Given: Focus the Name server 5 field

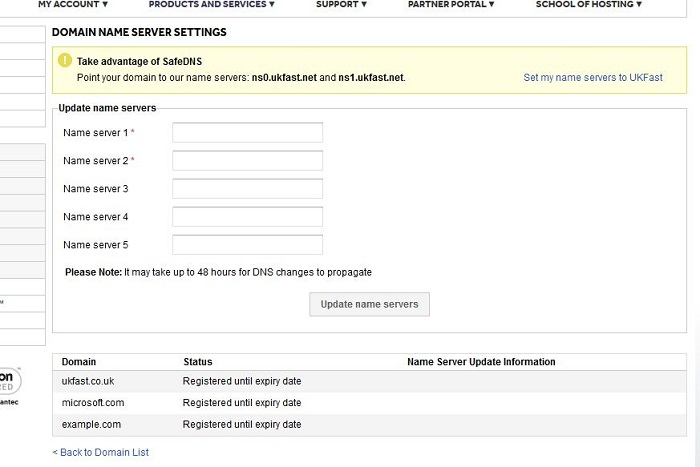Looking at the screenshot, I should point(247,245).
